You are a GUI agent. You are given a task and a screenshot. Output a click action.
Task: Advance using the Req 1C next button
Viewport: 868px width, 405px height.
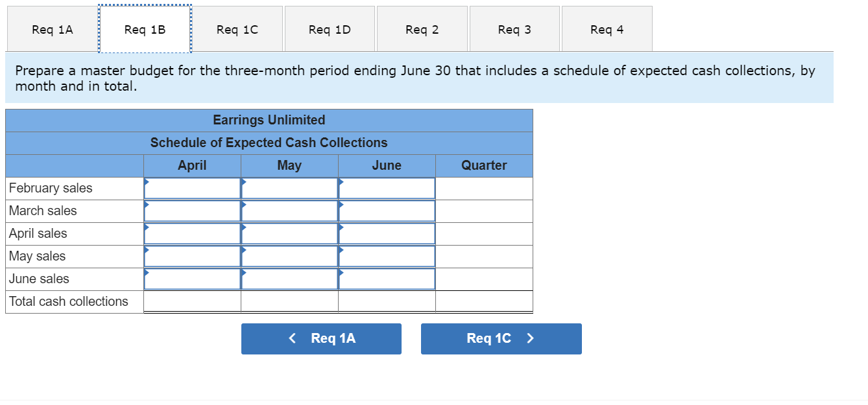coord(501,338)
